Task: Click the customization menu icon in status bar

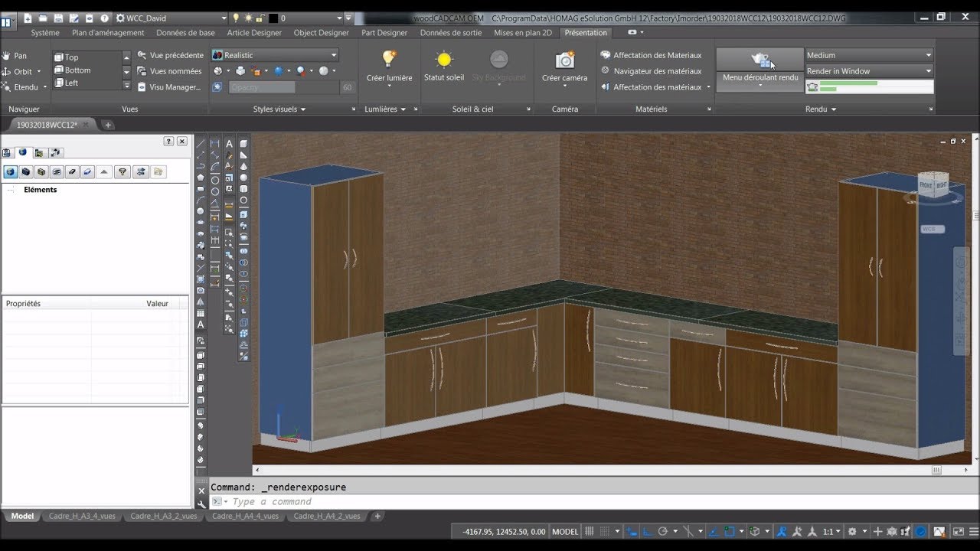Action: [x=972, y=531]
